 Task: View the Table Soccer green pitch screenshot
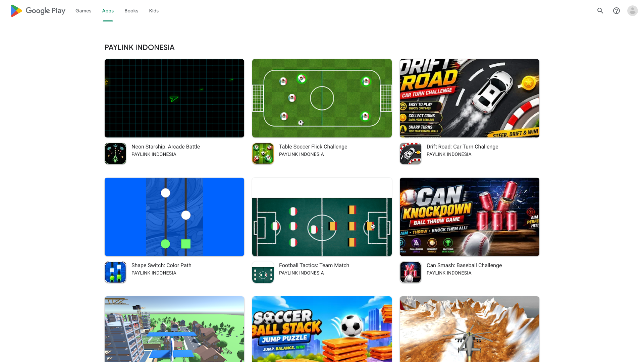(x=322, y=98)
